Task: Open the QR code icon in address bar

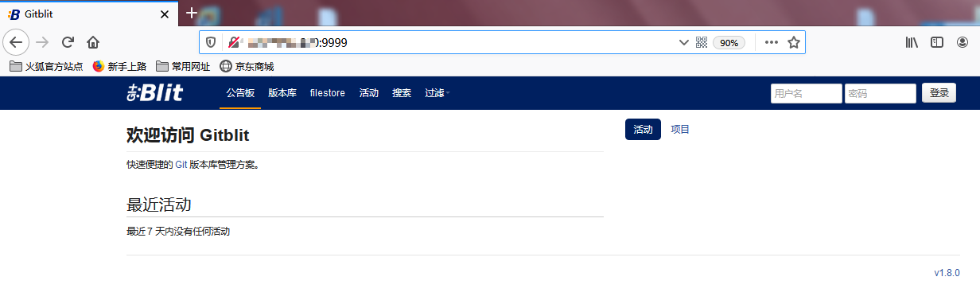Action: (702, 42)
